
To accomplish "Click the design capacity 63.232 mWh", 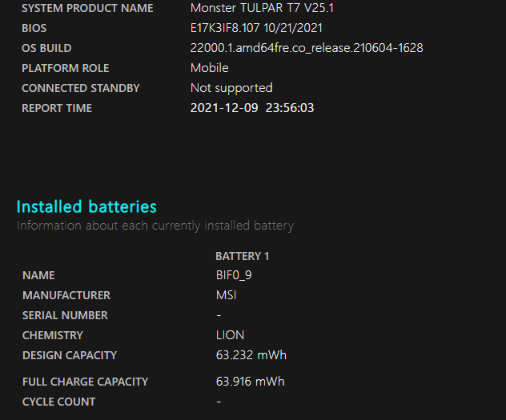I will coord(251,355).
